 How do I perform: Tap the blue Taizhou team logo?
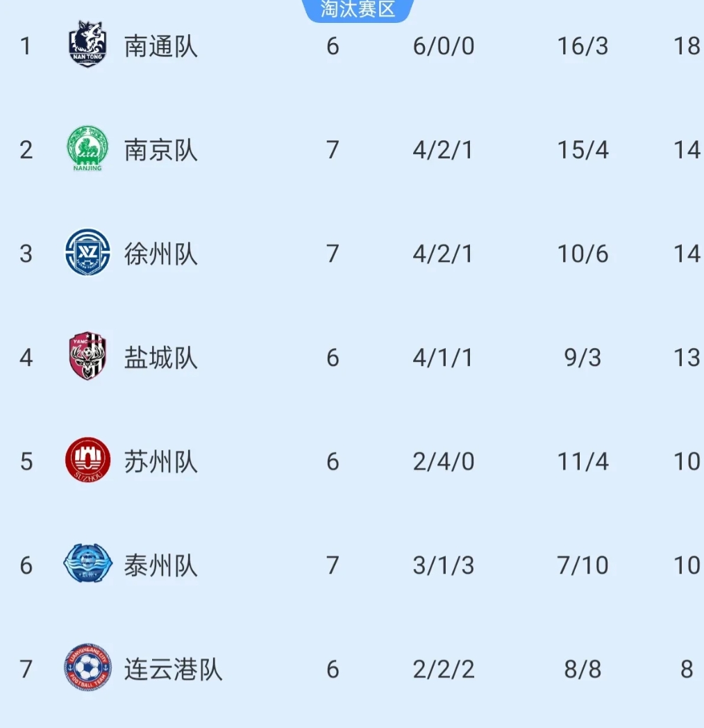[87, 564]
